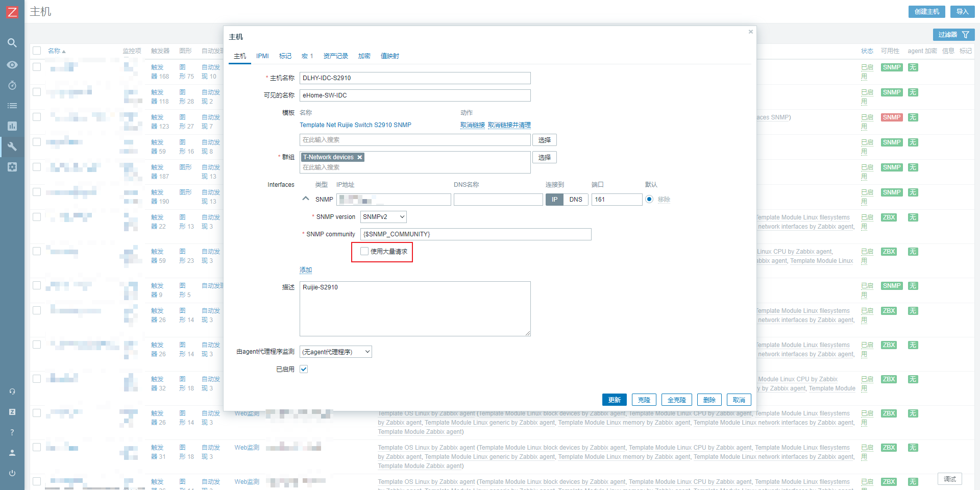Screen dimensions: 980x490
Task: Click the 添加 interface link
Action: pyautogui.click(x=306, y=270)
